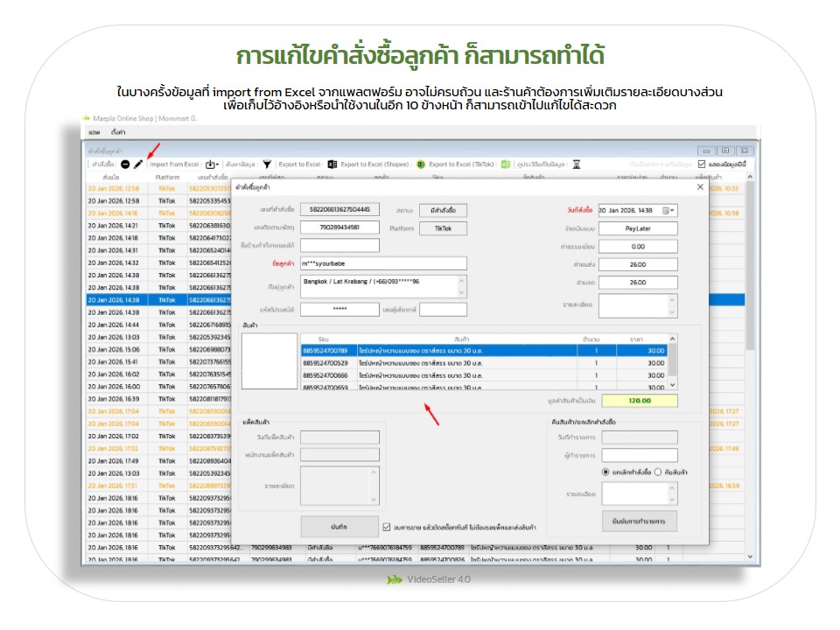This screenshot has width=840, height=630.
Task: Click the customer name field m***syourbabe
Action: (382, 263)
